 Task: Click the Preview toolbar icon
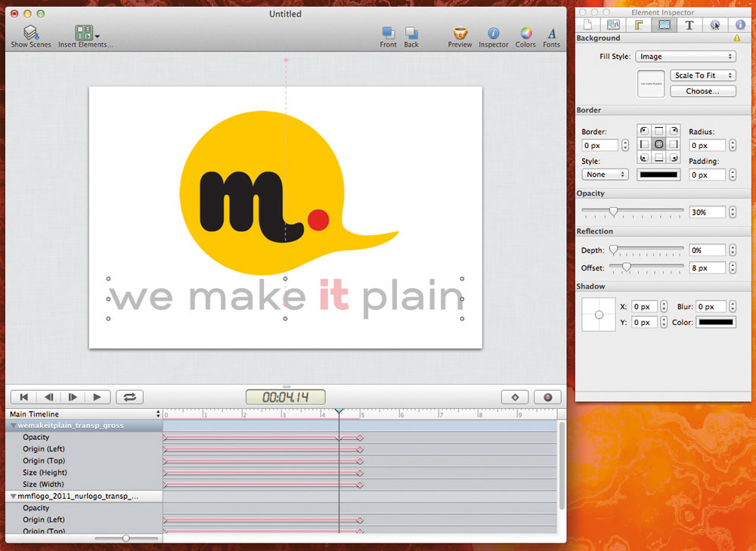tap(460, 33)
